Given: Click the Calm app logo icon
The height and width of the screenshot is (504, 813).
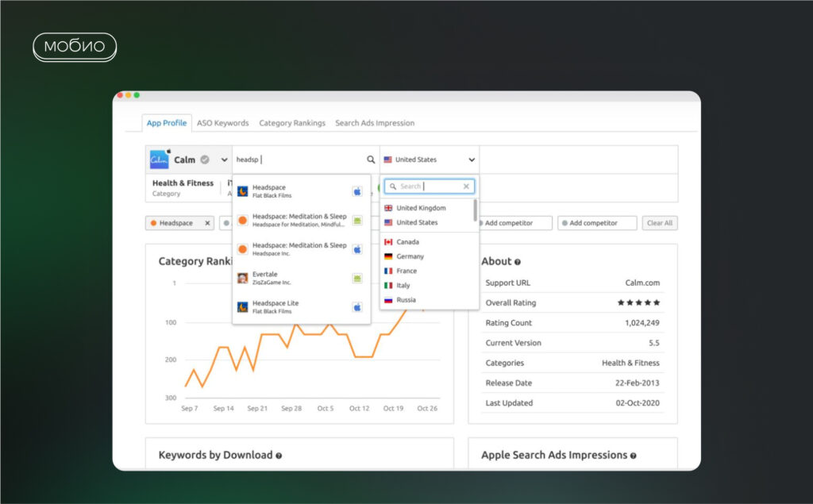Looking at the screenshot, I should click(x=160, y=160).
